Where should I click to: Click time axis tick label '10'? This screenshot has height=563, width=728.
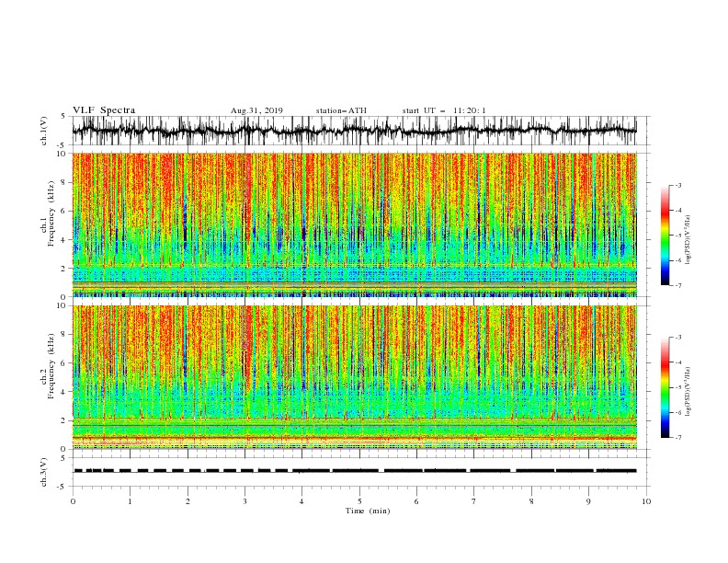pos(646,501)
